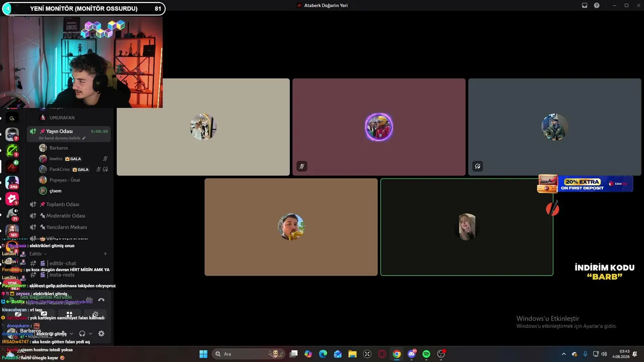Open Discord user settings gear
Image resolution: width=644 pixels, height=362 pixels.
tap(101, 333)
